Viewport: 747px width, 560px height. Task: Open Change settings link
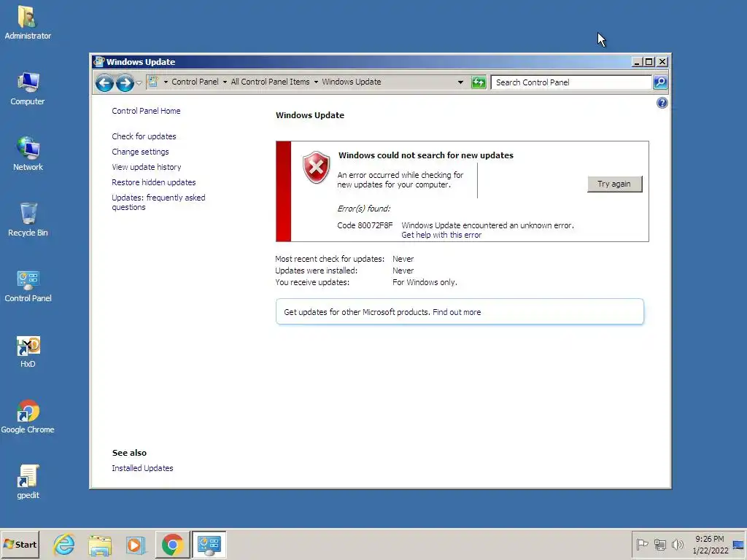coord(140,152)
